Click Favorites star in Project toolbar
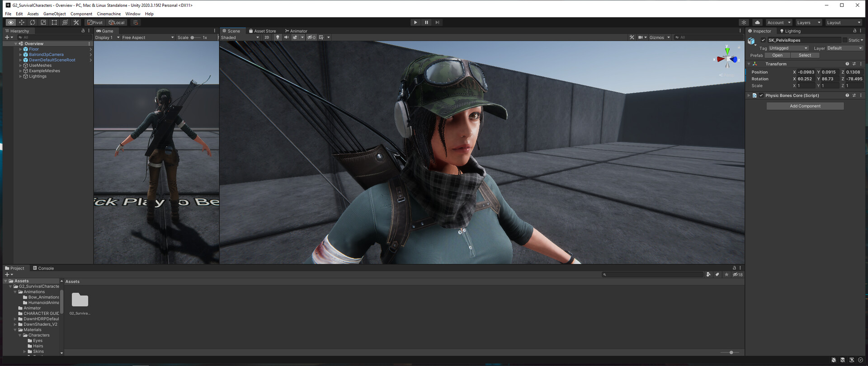The image size is (868, 366). pyautogui.click(x=726, y=274)
